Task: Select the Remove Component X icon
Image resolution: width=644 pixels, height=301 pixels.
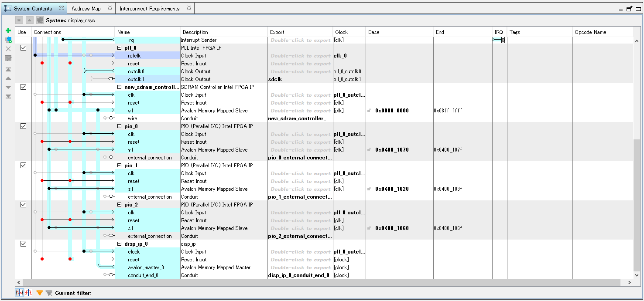Action: coord(8,48)
